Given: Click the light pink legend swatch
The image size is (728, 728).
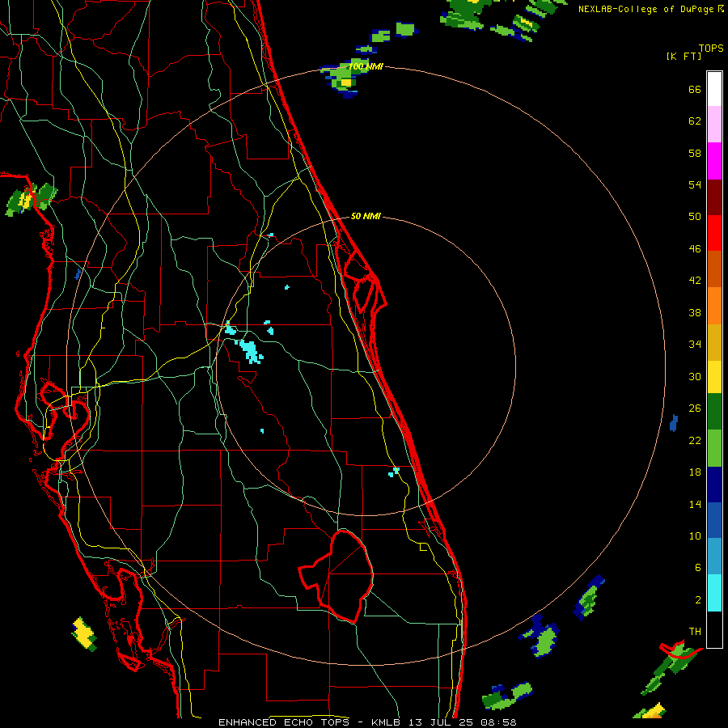Looking at the screenshot, I should pyautogui.click(x=714, y=124).
